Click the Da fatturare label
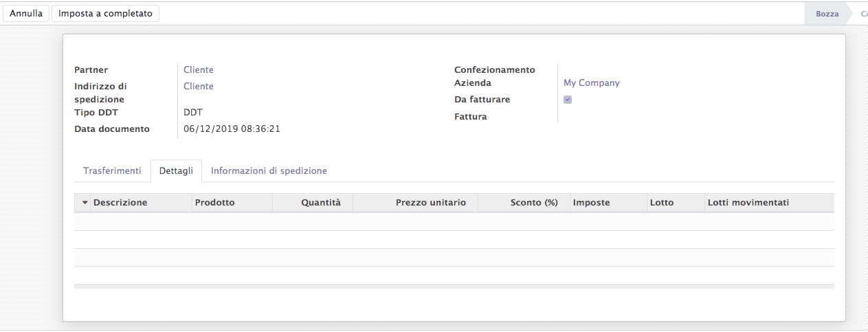868x332 pixels. pyautogui.click(x=482, y=100)
